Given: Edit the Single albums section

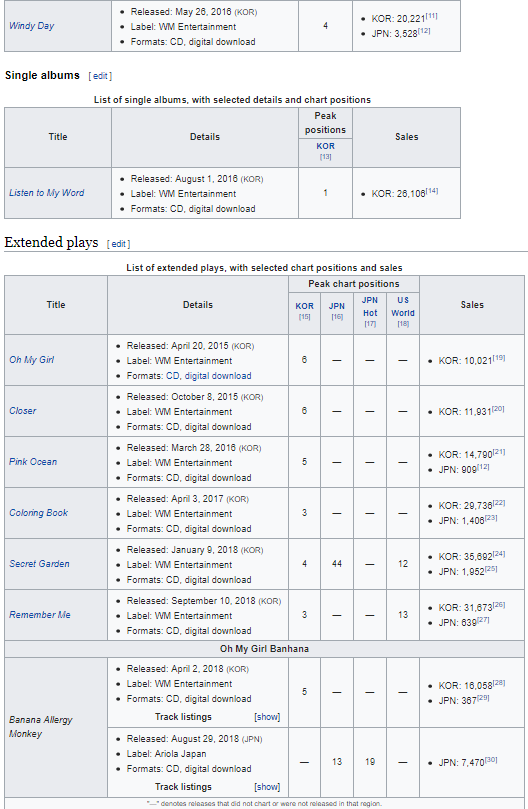Looking at the screenshot, I should pyautogui.click(x=100, y=76).
